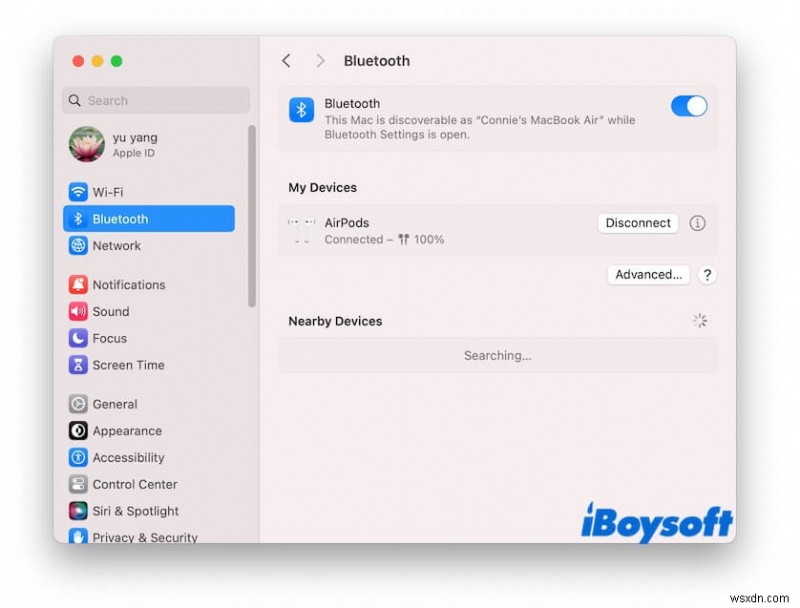The width and height of the screenshot is (800, 608).
Task: Click the question mark help button
Action: tap(707, 275)
